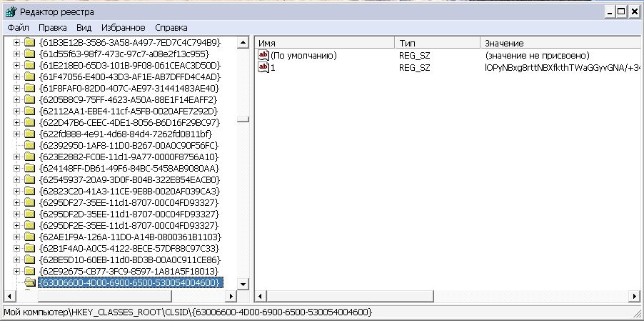644x321 pixels.
Task: Click the (По умолчанию) string value icon
Action: click(x=263, y=55)
